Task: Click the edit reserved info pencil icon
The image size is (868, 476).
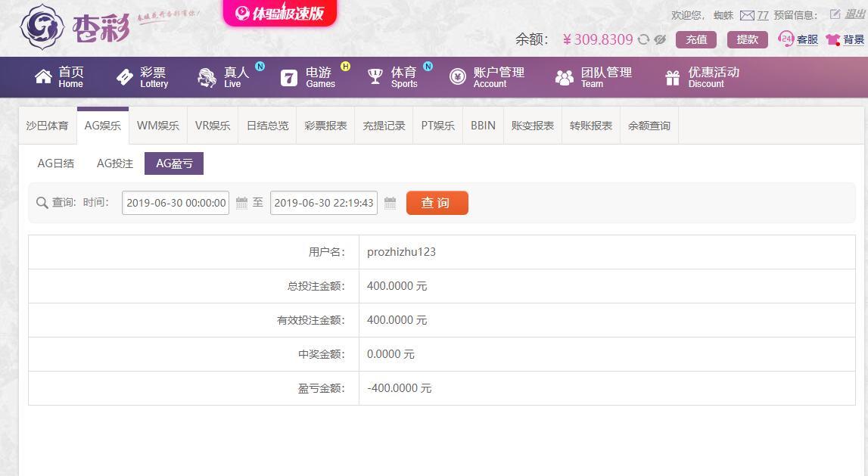Action: click(835, 14)
